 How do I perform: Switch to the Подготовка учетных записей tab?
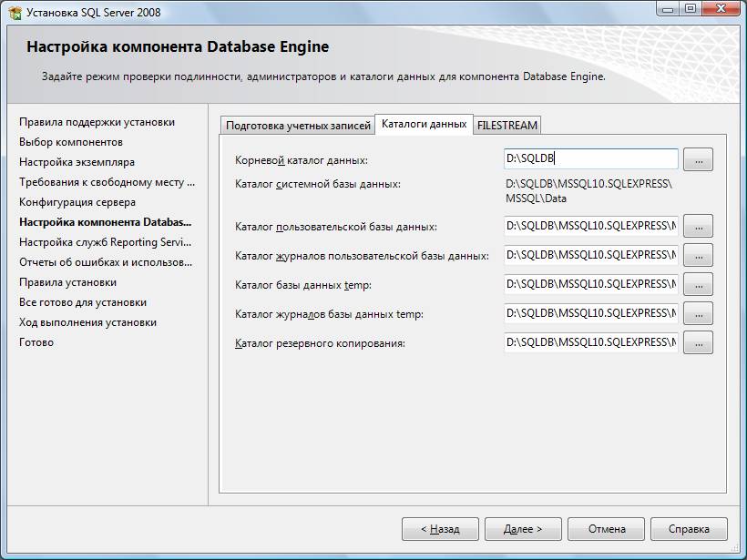pyautogui.click(x=298, y=126)
